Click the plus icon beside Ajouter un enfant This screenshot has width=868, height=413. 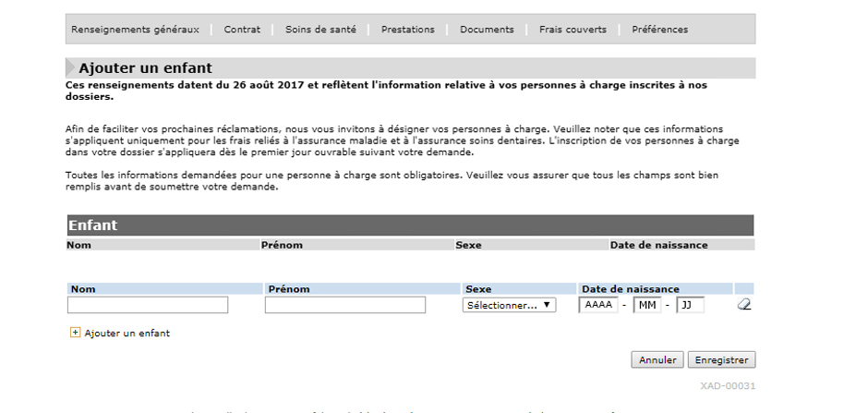tap(76, 333)
